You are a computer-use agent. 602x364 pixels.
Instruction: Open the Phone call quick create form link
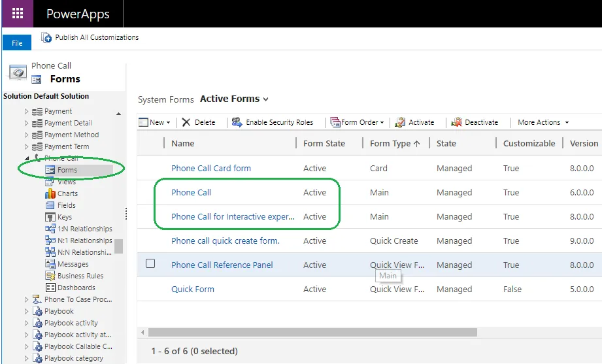click(x=226, y=240)
